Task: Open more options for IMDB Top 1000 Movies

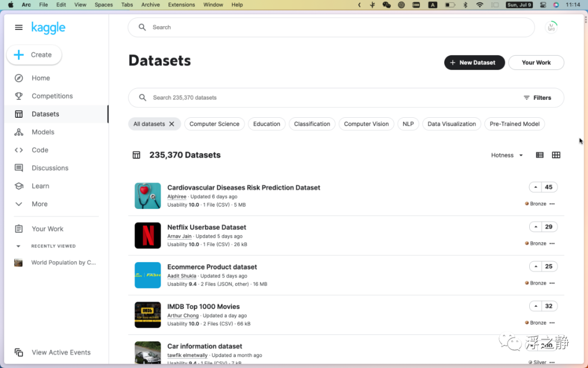Action: click(x=552, y=323)
